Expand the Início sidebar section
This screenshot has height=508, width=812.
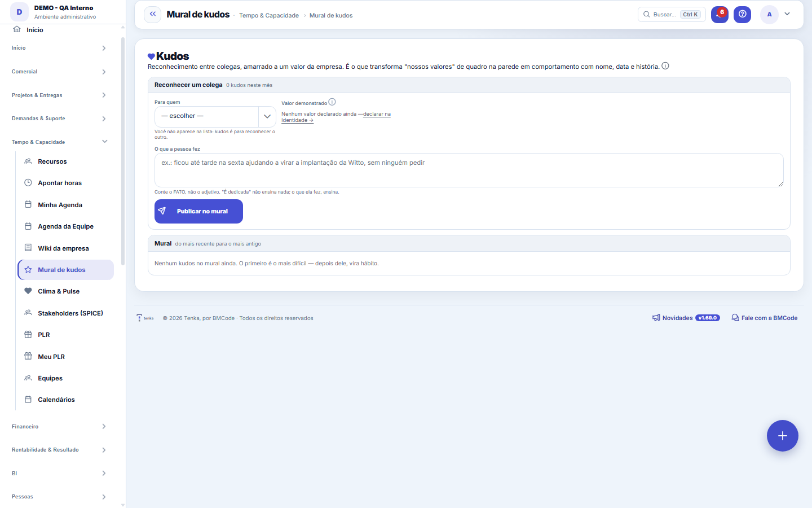point(59,48)
